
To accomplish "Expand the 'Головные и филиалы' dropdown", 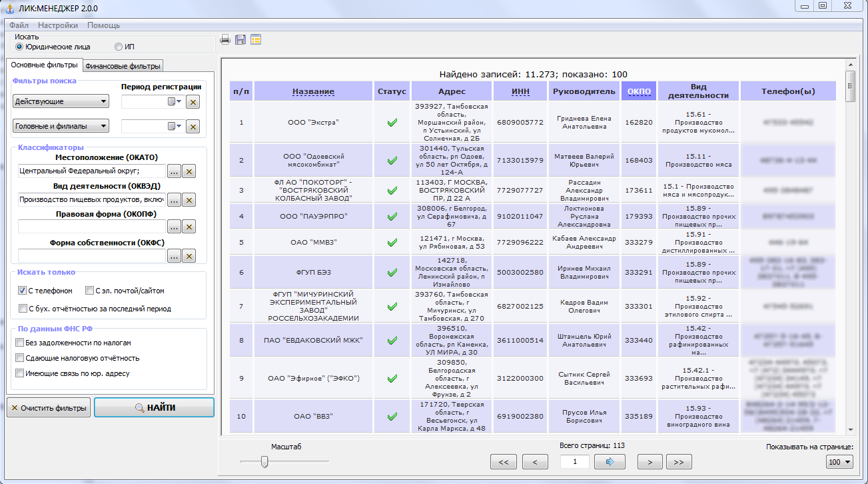I will point(61,126).
